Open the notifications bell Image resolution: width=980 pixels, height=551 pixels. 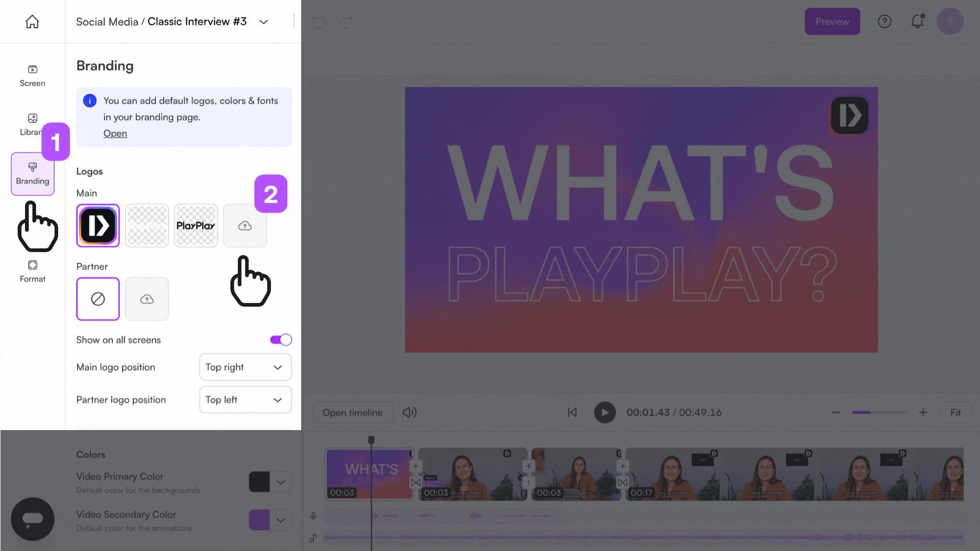917,21
